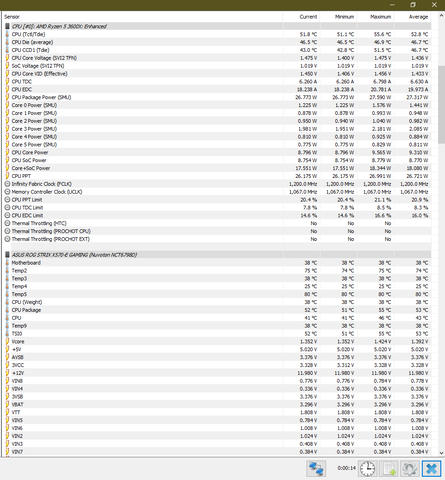This screenshot has width=445, height=480.
Task: Click the icon beside CPU EDC row
Action: (7, 89)
